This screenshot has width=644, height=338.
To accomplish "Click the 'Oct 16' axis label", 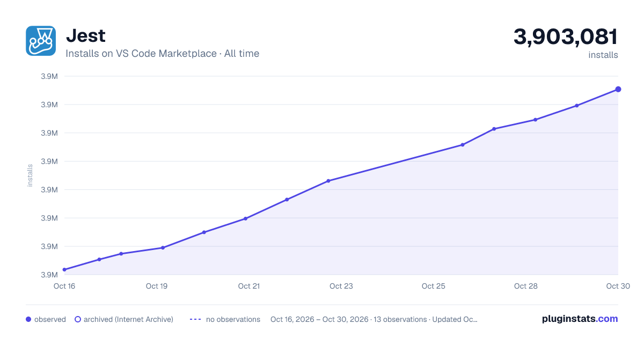I will [64, 286].
